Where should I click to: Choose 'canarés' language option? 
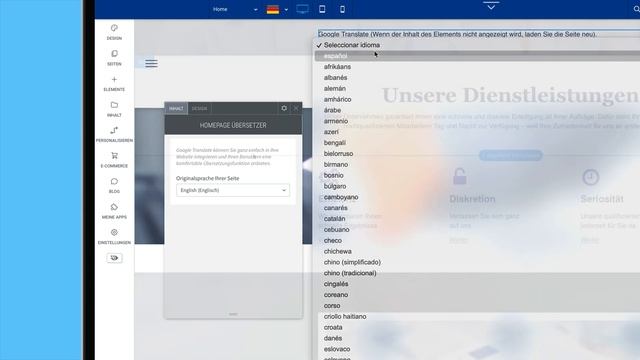coord(336,208)
